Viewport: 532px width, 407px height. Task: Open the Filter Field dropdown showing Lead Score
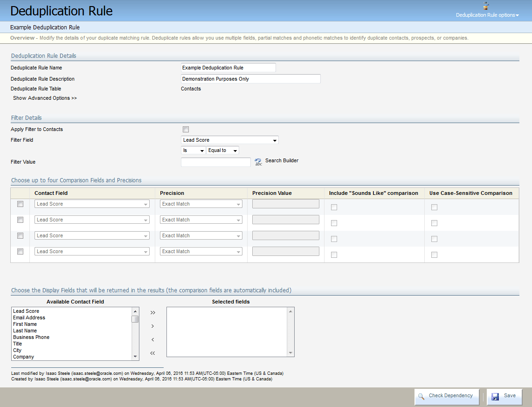[229, 139]
